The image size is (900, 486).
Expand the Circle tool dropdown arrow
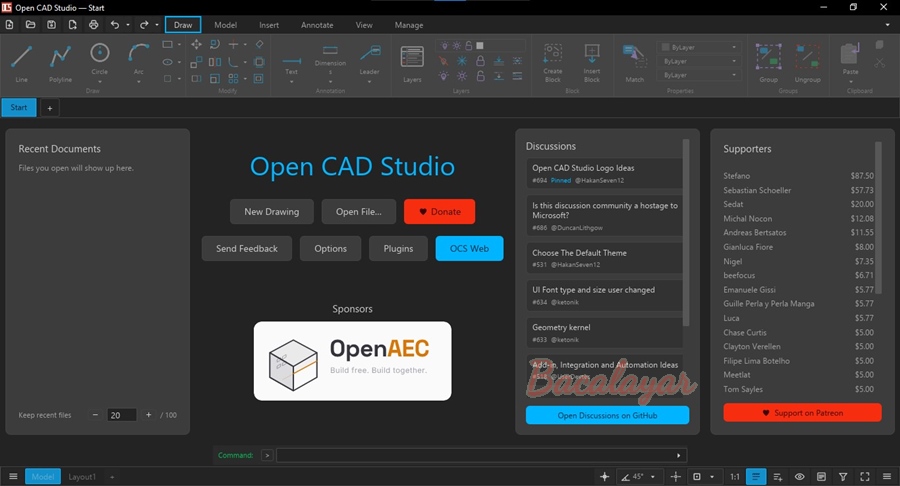[x=99, y=81]
